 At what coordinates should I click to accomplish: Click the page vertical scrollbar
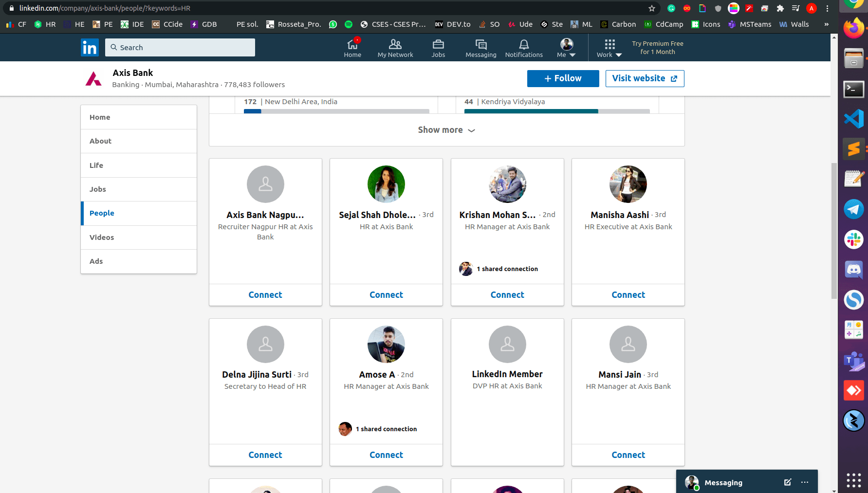[834, 231]
